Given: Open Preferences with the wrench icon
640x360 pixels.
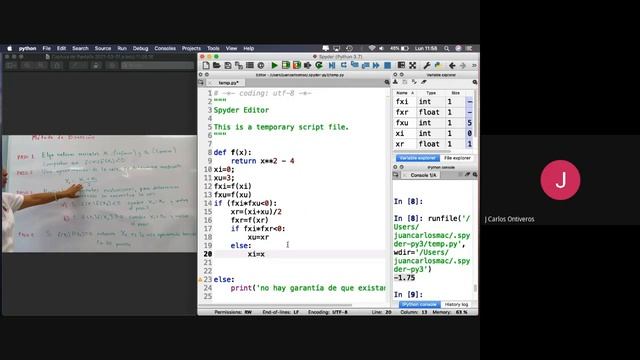Looking at the screenshot, I should [x=427, y=65].
